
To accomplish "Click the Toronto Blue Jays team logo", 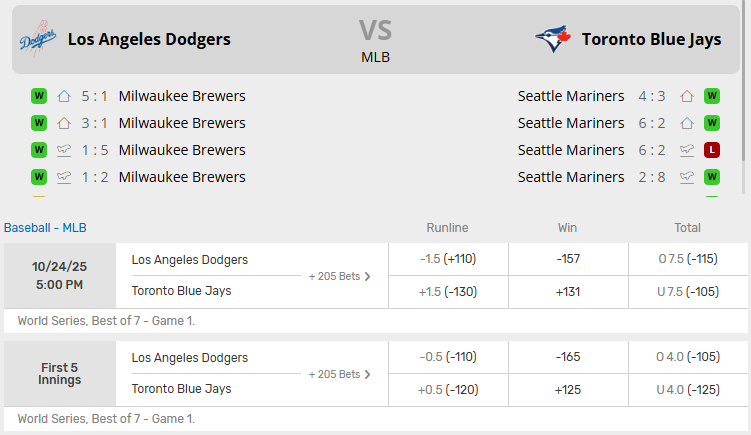I will [x=552, y=40].
